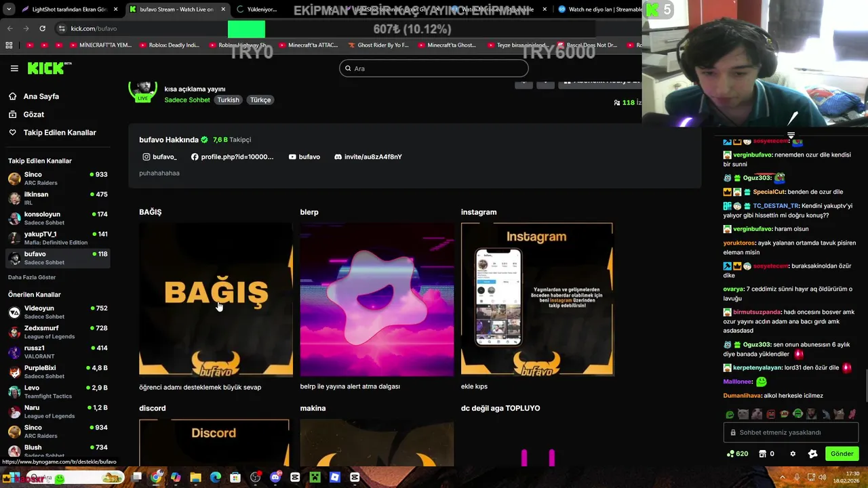Open Sinco channel playing ARC Raiders with 933 viewers
Screen dimensions: 868x488
click(x=58, y=179)
